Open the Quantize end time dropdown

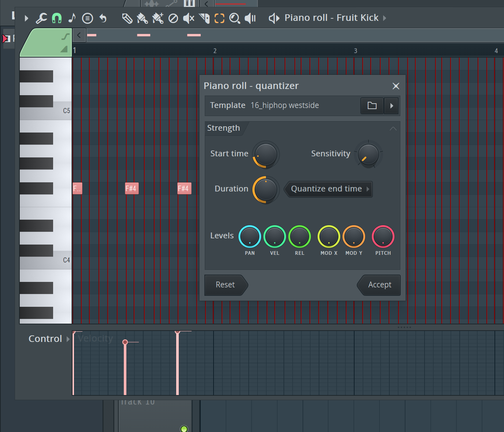click(x=329, y=189)
